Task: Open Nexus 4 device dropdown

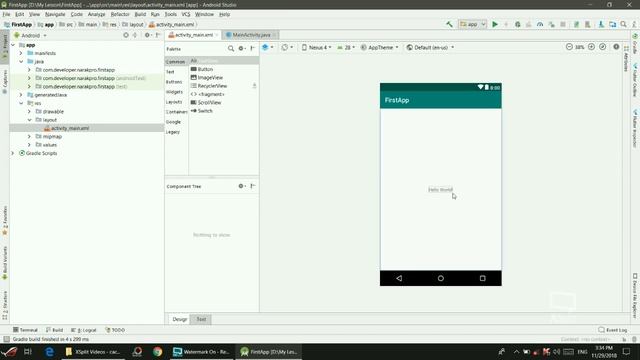Action: (x=316, y=47)
